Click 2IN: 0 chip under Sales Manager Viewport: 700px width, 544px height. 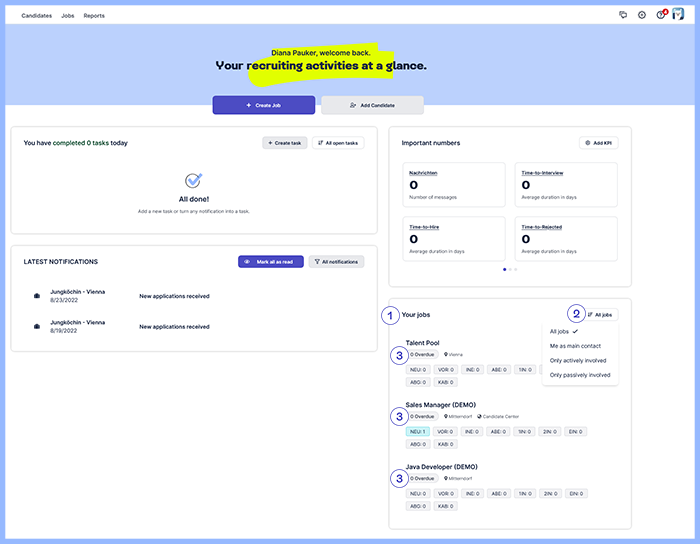click(x=550, y=432)
